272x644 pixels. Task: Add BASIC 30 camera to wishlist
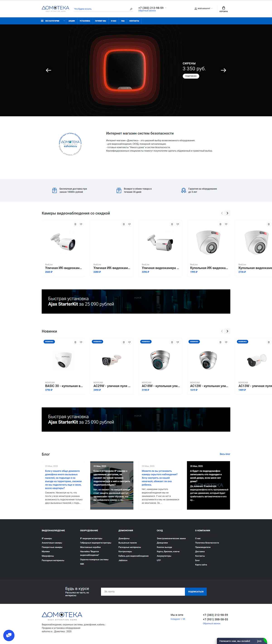tap(81, 342)
